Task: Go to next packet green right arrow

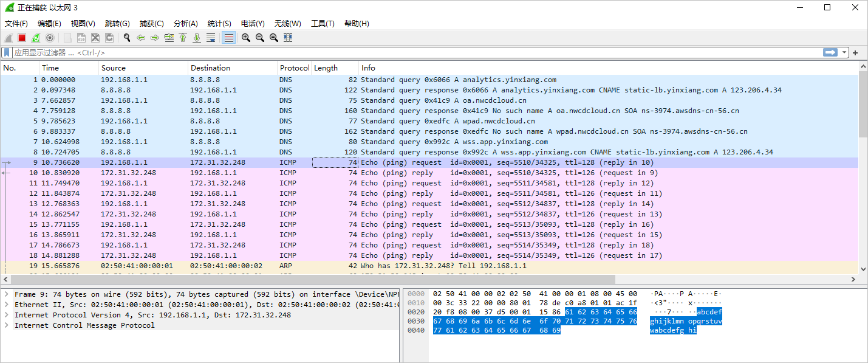Action: (155, 38)
